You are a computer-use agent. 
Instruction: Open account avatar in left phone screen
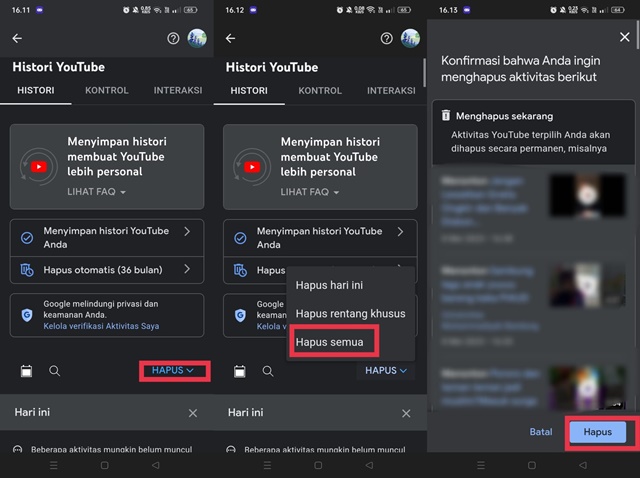[x=197, y=38]
